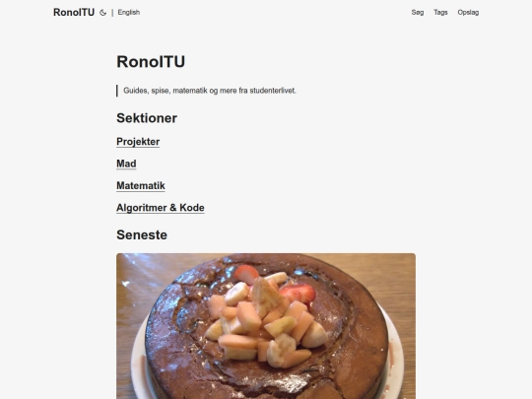This screenshot has width=532, height=399.
Task: Select the Sektioner heading
Action: [147, 118]
